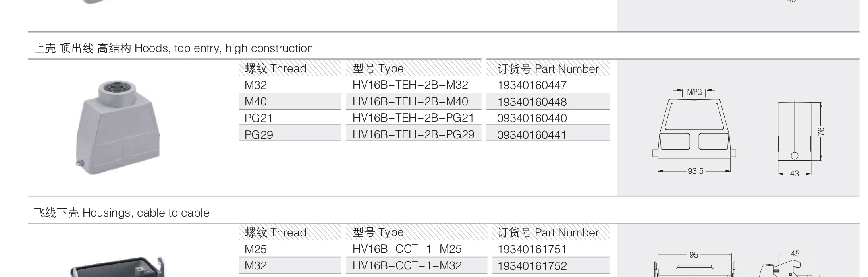Select type HV16B-TEH-2B-PG29
Viewport: 868px width, 277px height.
point(413,135)
